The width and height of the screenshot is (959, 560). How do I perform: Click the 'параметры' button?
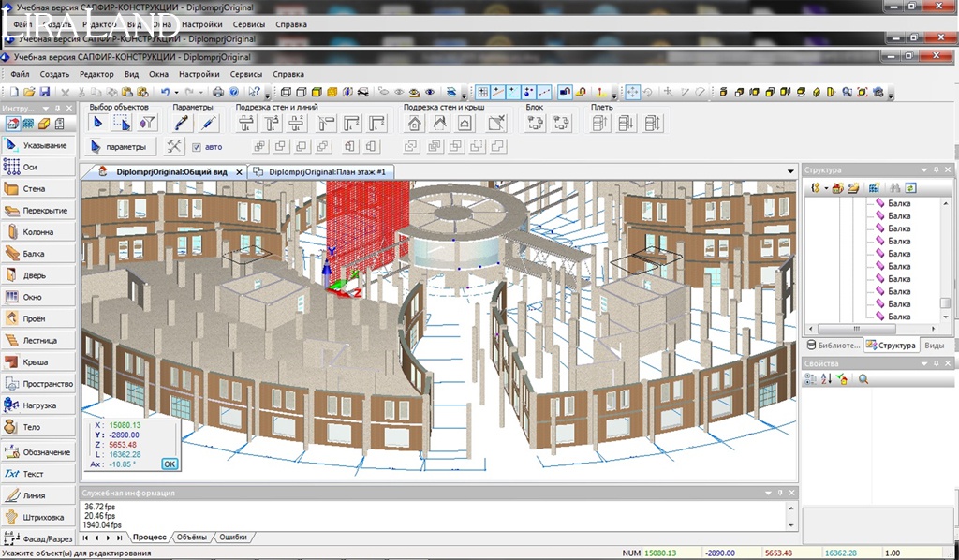click(x=119, y=147)
